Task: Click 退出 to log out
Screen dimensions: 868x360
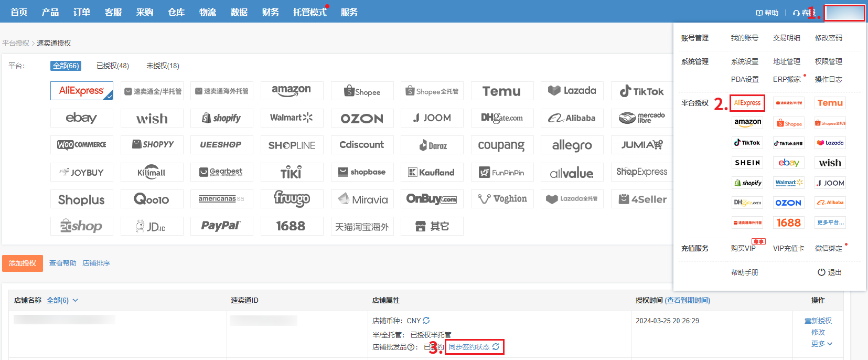Action: pyautogui.click(x=830, y=272)
